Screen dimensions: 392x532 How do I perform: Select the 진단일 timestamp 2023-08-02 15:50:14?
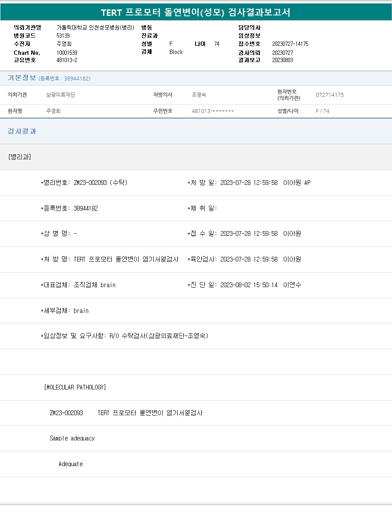[x=249, y=285]
